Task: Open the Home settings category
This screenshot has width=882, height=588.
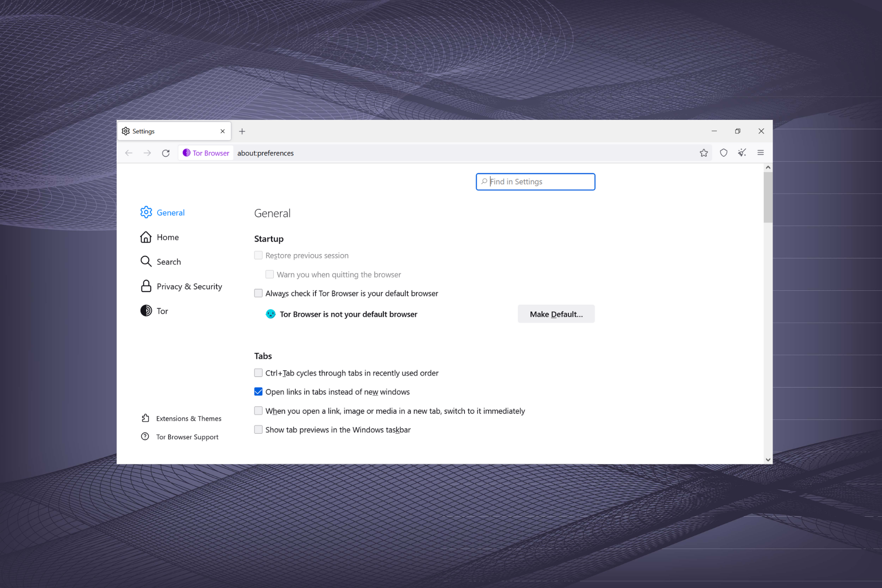Action: coord(159,237)
